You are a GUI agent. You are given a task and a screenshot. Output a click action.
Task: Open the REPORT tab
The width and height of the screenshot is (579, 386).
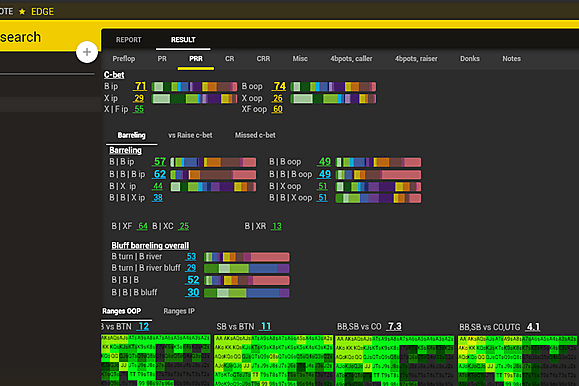click(129, 40)
